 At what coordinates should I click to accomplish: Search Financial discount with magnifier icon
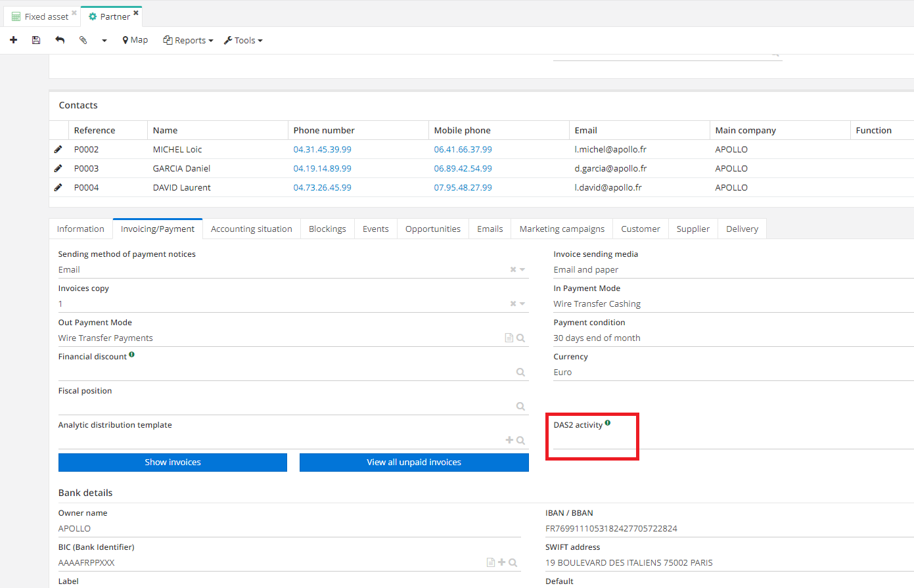[520, 372]
